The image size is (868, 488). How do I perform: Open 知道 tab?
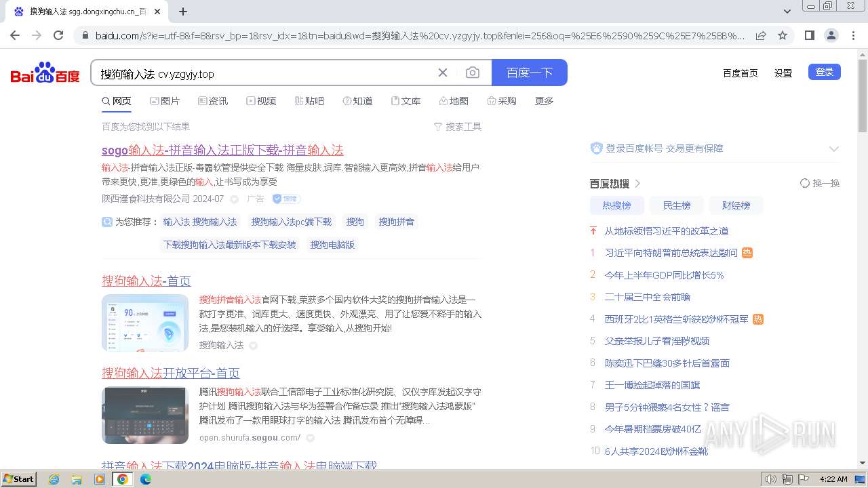pyautogui.click(x=357, y=101)
